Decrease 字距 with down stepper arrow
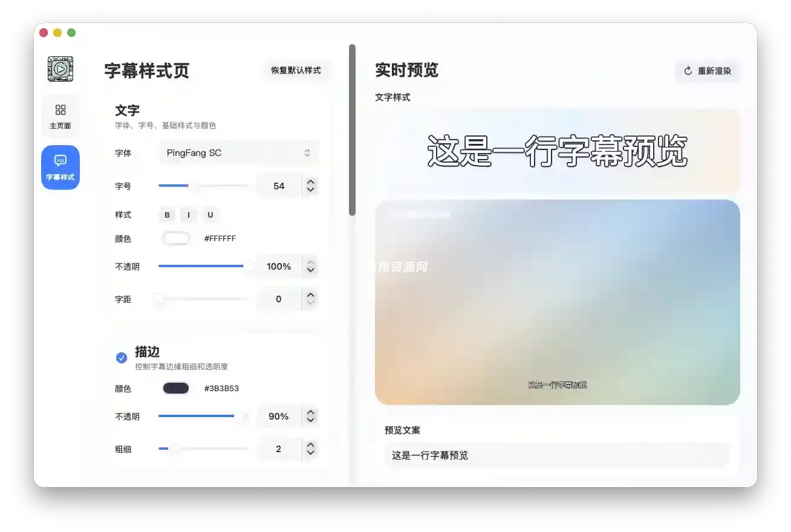 click(311, 303)
